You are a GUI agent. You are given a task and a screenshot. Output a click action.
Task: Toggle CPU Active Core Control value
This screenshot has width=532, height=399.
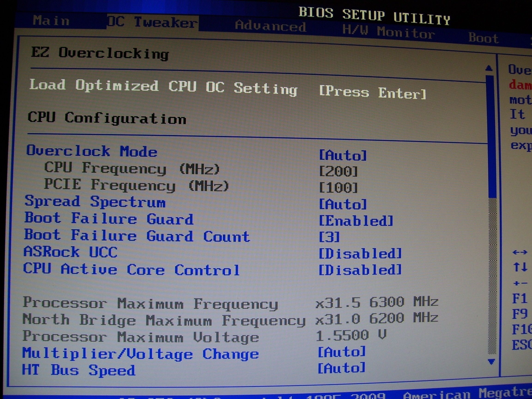[360, 270]
